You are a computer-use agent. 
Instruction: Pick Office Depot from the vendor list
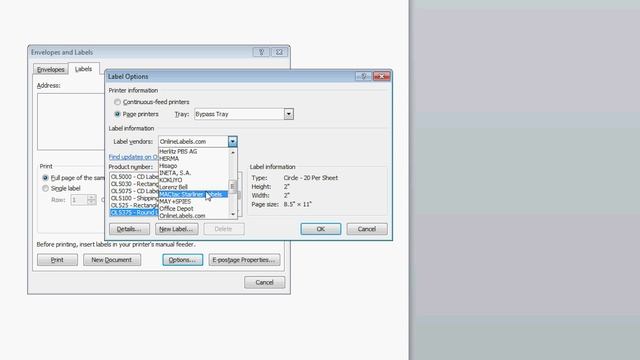(193, 209)
